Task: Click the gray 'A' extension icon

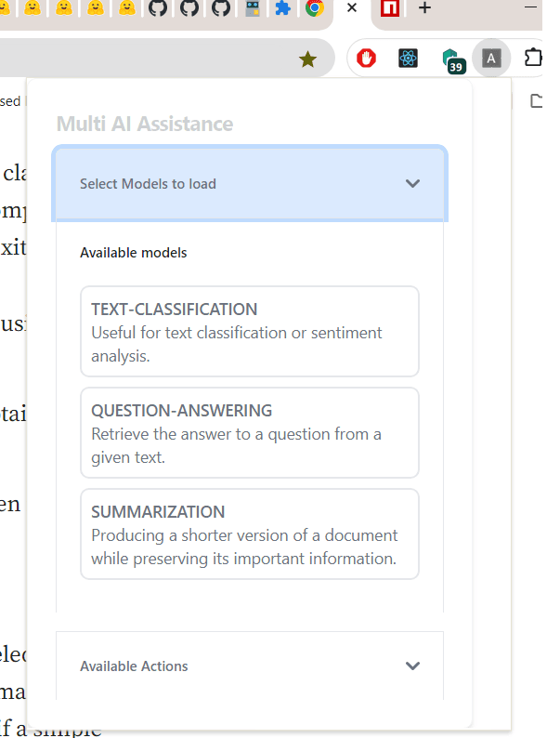Action: click(x=491, y=59)
